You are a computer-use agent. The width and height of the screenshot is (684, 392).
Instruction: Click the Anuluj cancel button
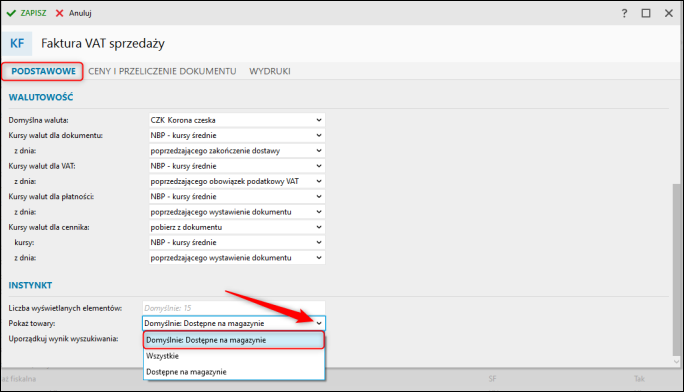pos(74,13)
